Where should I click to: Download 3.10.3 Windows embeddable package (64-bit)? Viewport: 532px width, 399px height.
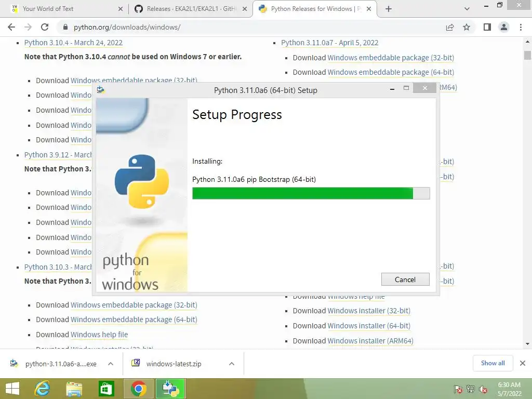point(134,320)
